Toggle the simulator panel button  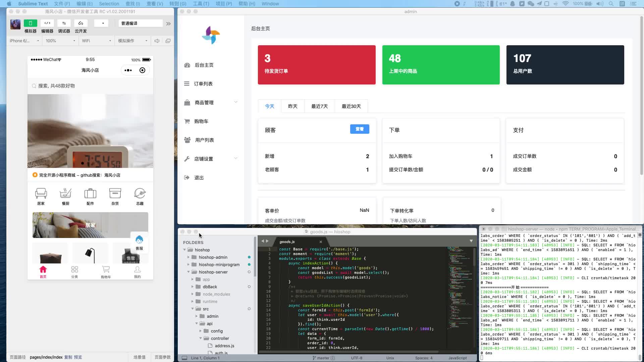(30, 23)
